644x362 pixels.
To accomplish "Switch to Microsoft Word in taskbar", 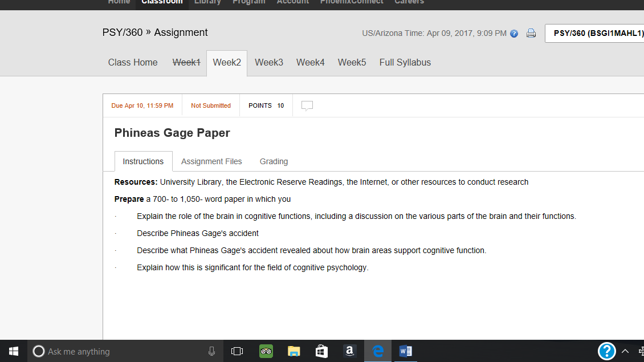I will [405, 351].
